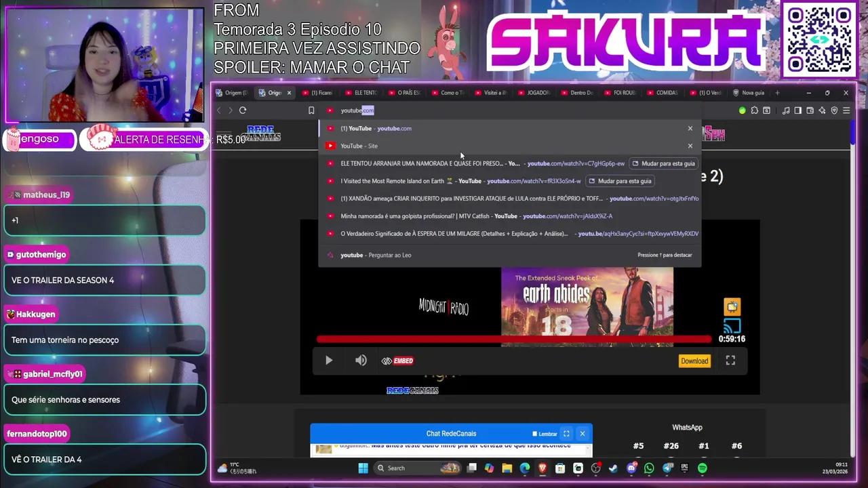Click the taskbar Search box

pos(418,468)
